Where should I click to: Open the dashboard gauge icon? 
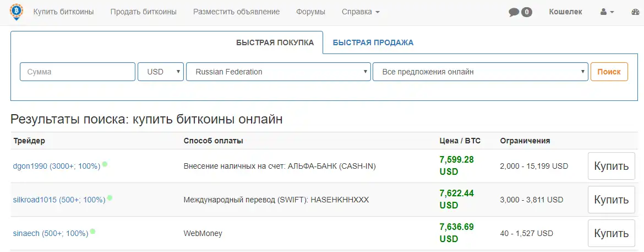(635, 12)
